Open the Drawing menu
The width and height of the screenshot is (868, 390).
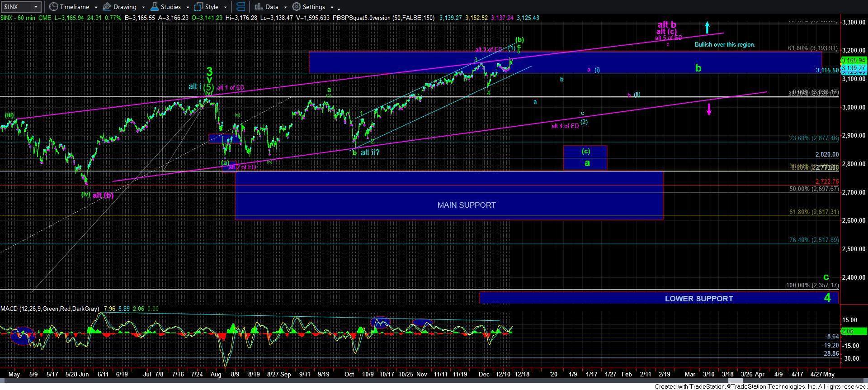[x=125, y=7]
